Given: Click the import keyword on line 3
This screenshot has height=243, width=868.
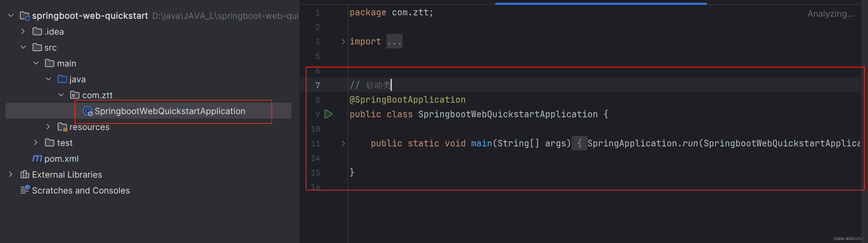Looking at the screenshot, I should 365,42.
